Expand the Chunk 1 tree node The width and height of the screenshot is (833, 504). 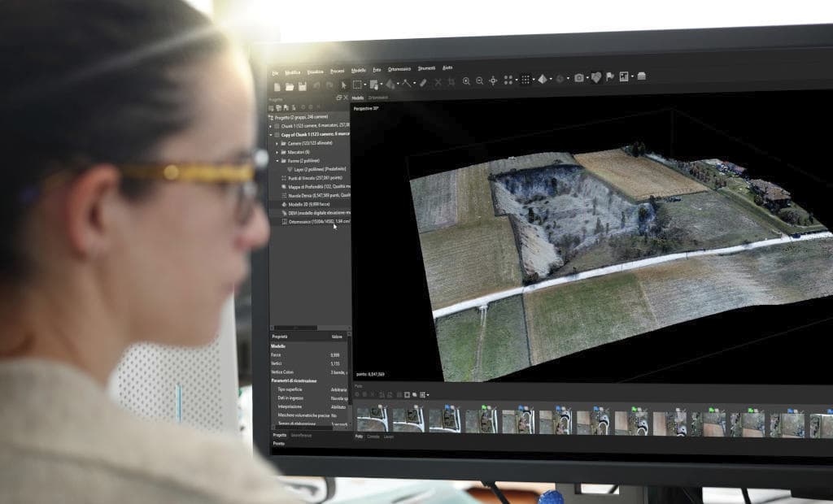point(271,126)
